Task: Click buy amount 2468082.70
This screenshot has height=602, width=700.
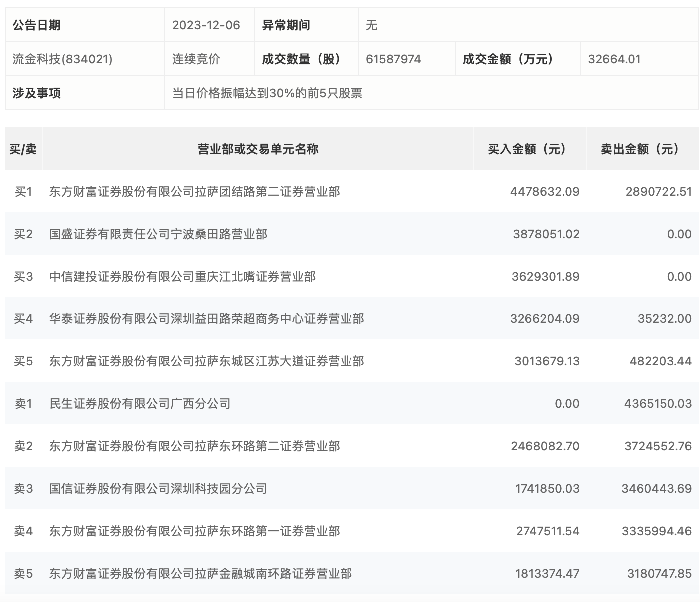Action: (545, 446)
